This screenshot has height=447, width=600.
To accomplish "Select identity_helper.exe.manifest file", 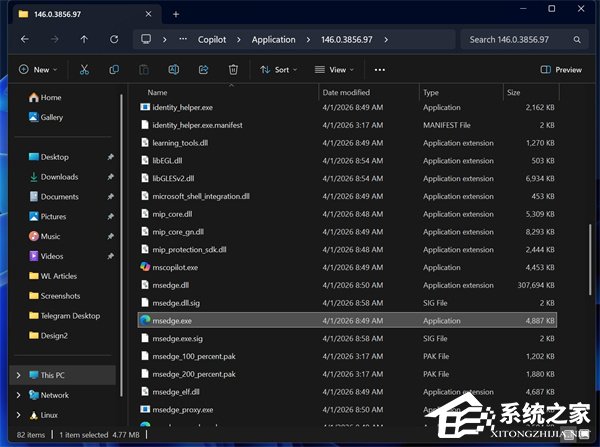I will point(347,125).
